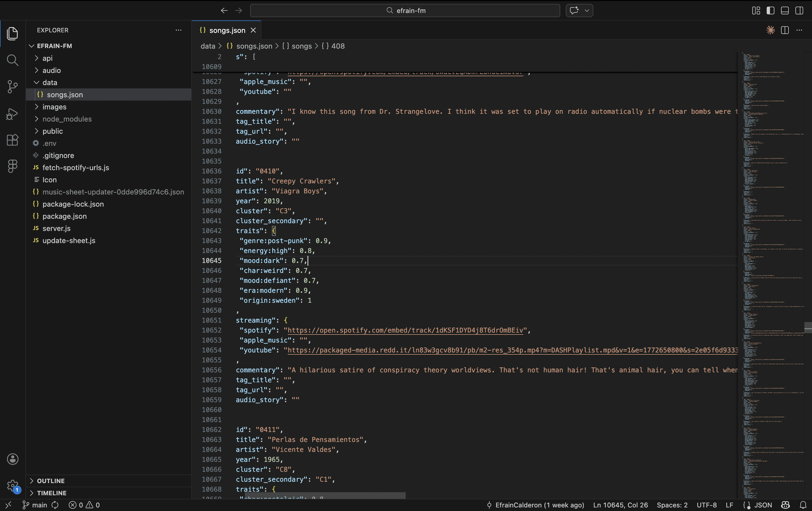Toggle the primary side bar
The image size is (812, 511).
pos(770,10)
